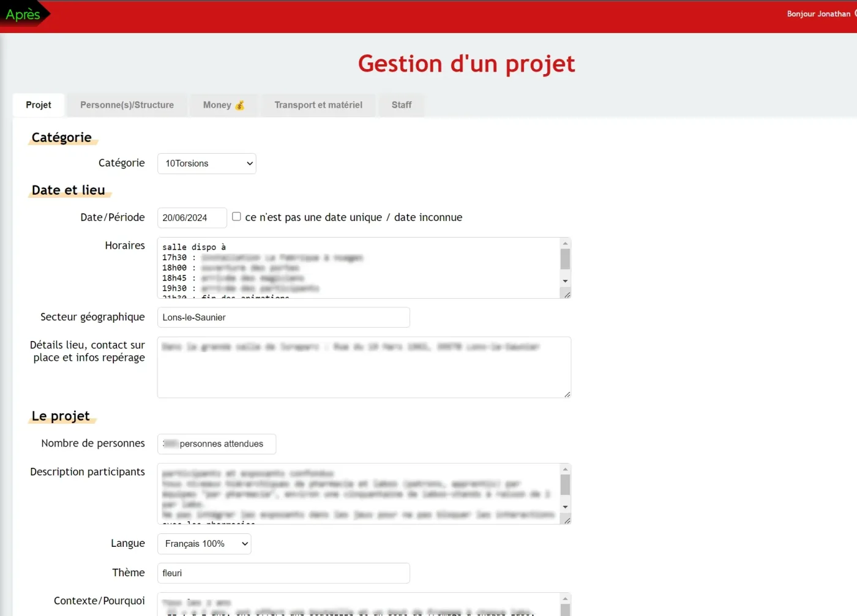The height and width of the screenshot is (616, 857).
Task: Open the Staff tab
Action: 402,105
